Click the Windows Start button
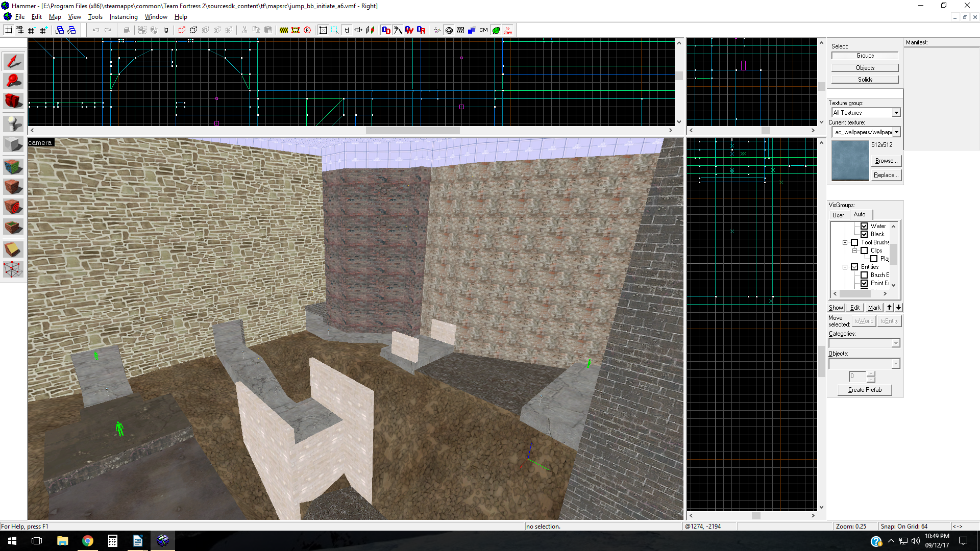980x551 pixels. tap(12, 541)
